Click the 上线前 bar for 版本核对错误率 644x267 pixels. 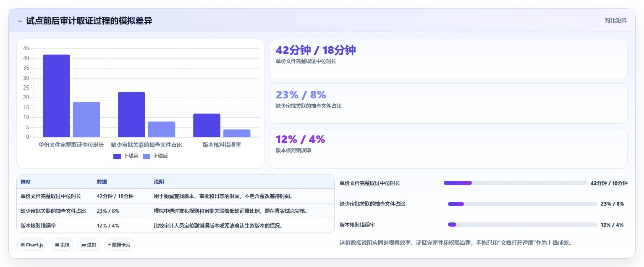(207, 125)
